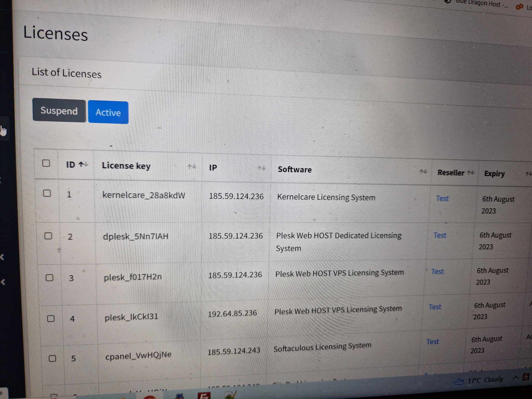Check the box for the kernelcare_28a8kdW row
532x399 pixels.
pyautogui.click(x=47, y=193)
